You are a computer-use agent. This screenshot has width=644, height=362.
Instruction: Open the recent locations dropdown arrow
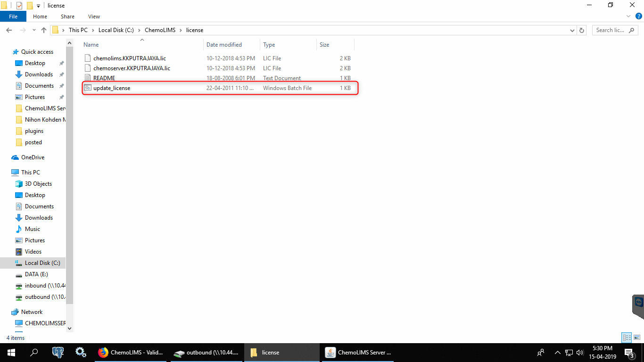34,30
